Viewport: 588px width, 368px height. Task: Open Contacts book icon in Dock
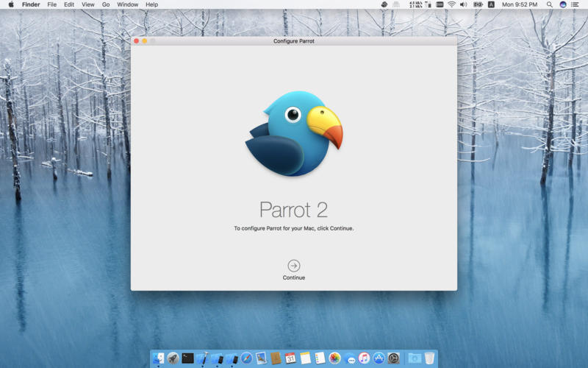(276, 358)
